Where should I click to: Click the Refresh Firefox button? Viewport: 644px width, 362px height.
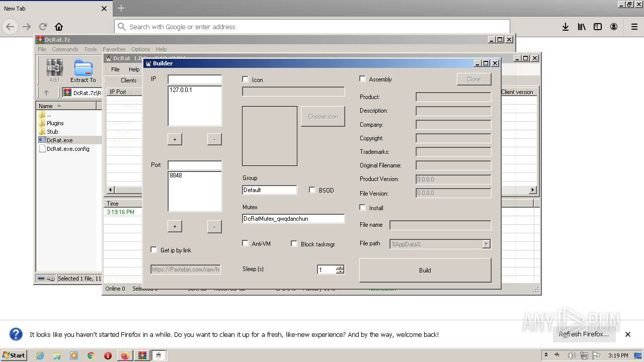point(584,334)
